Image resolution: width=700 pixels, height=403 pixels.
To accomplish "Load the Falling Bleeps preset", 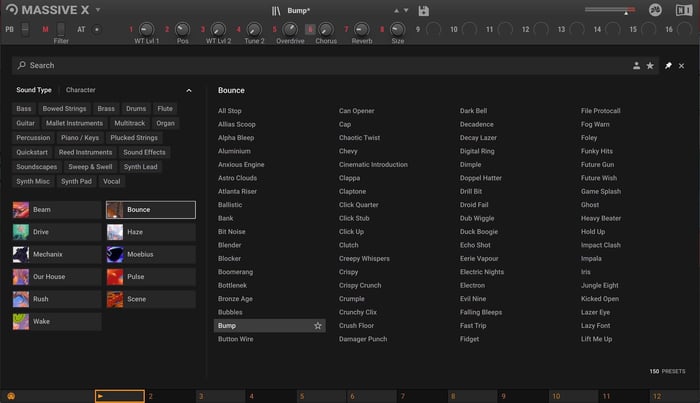I will [x=481, y=312].
